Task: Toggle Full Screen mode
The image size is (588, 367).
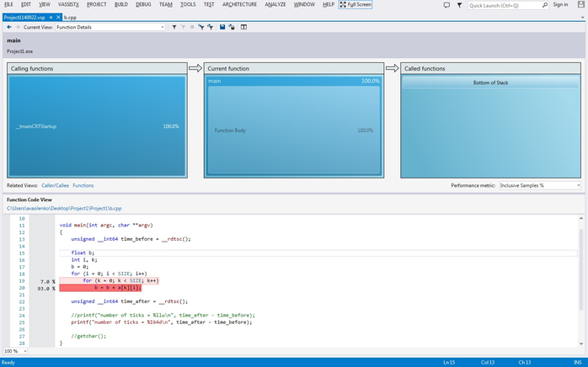Action: tap(355, 4)
